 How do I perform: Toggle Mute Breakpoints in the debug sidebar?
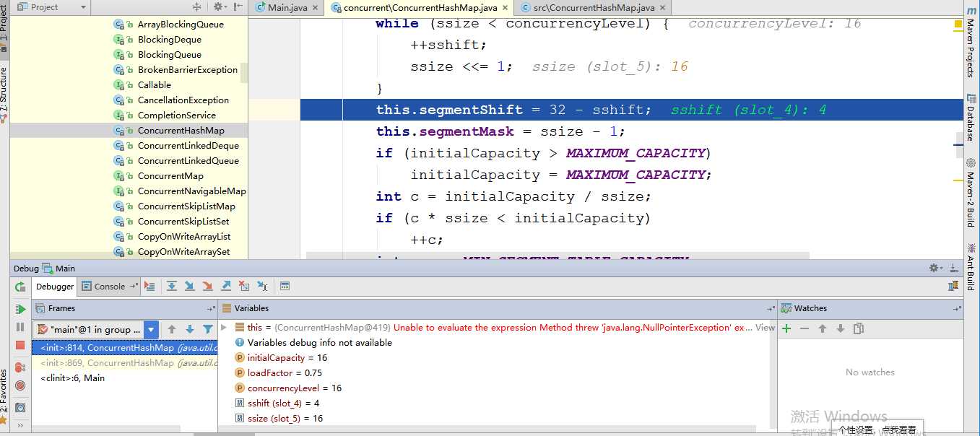tap(20, 385)
